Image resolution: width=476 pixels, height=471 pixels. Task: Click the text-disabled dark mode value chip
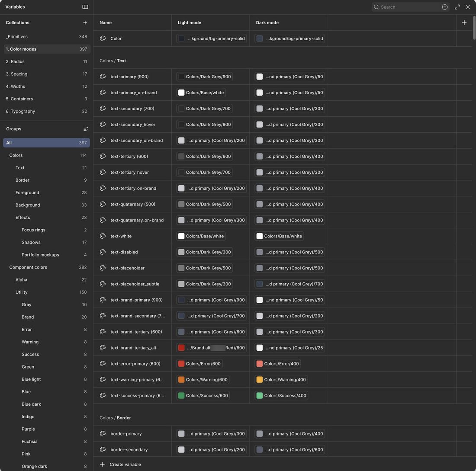coord(289,252)
